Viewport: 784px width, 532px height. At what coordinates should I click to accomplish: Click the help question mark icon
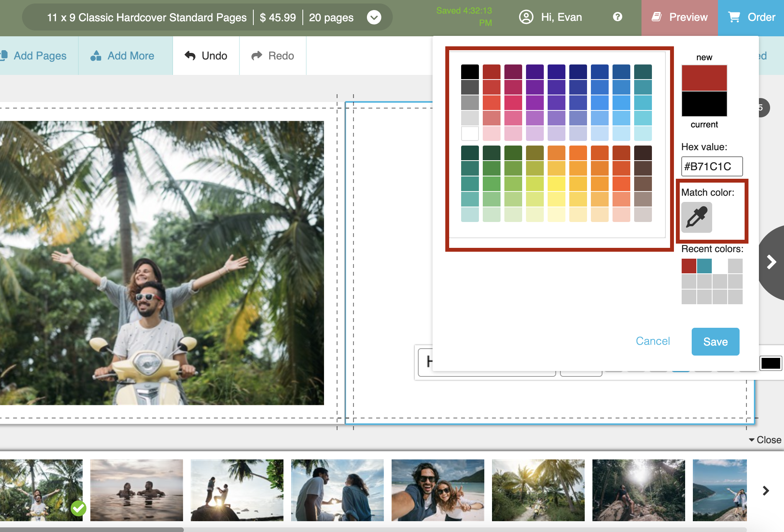(617, 17)
